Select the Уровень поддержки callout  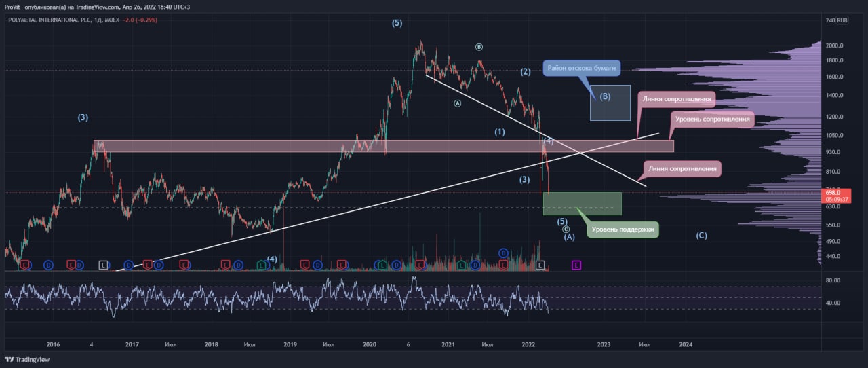pyautogui.click(x=623, y=229)
